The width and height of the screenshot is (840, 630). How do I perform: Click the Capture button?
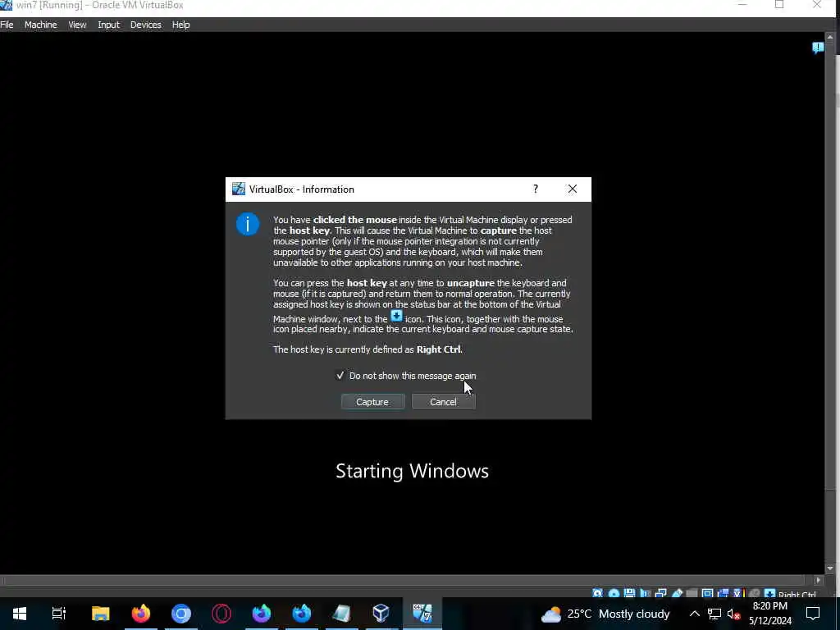[x=372, y=402]
